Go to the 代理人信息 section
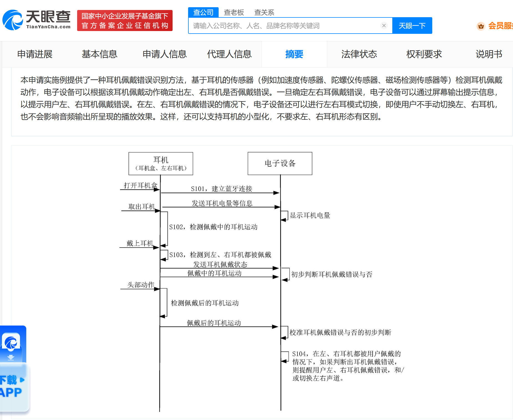Image resolution: width=513 pixels, height=420 pixels. [x=229, y=54]
